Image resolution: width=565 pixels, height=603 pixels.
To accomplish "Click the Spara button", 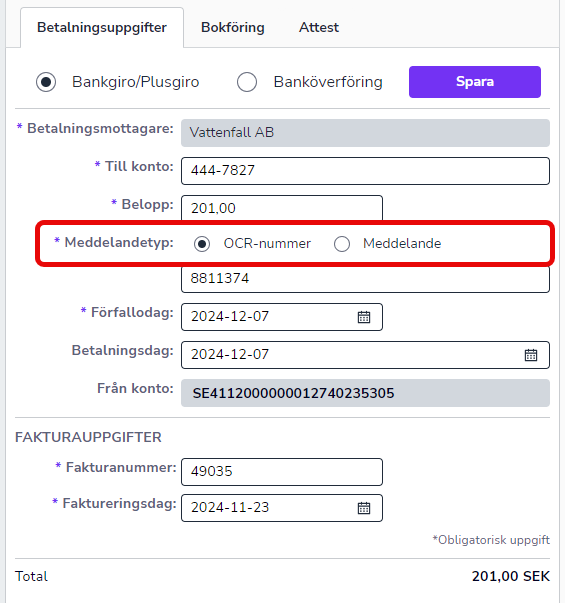I will (475, 82).
